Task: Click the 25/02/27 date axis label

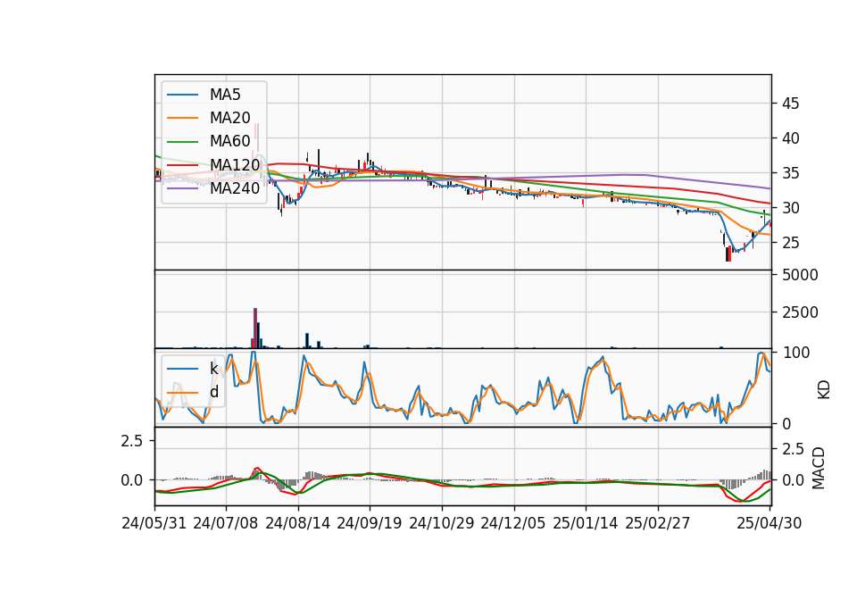Action: point(658,523)
